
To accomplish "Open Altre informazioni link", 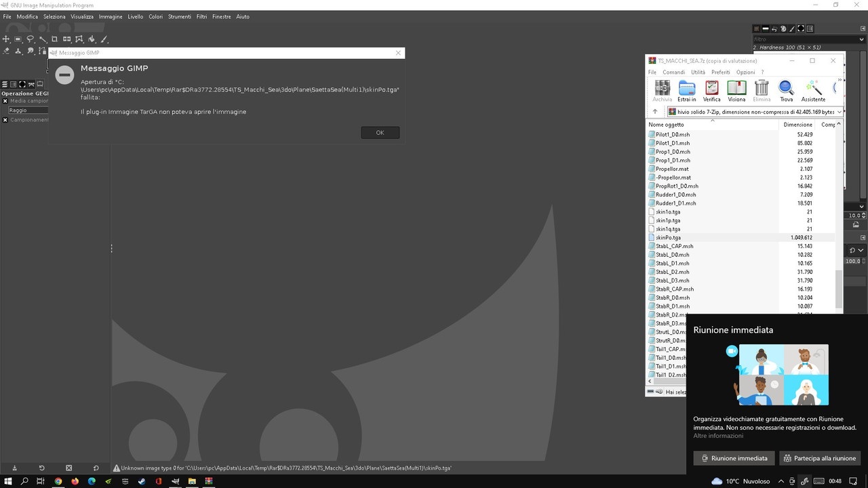I will (718, 436).
